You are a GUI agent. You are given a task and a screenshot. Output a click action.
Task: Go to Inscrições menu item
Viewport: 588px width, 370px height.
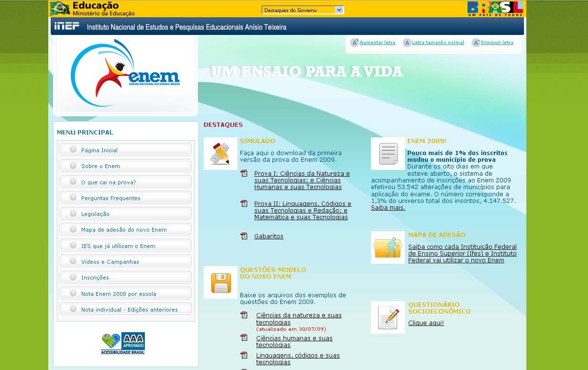95,278
